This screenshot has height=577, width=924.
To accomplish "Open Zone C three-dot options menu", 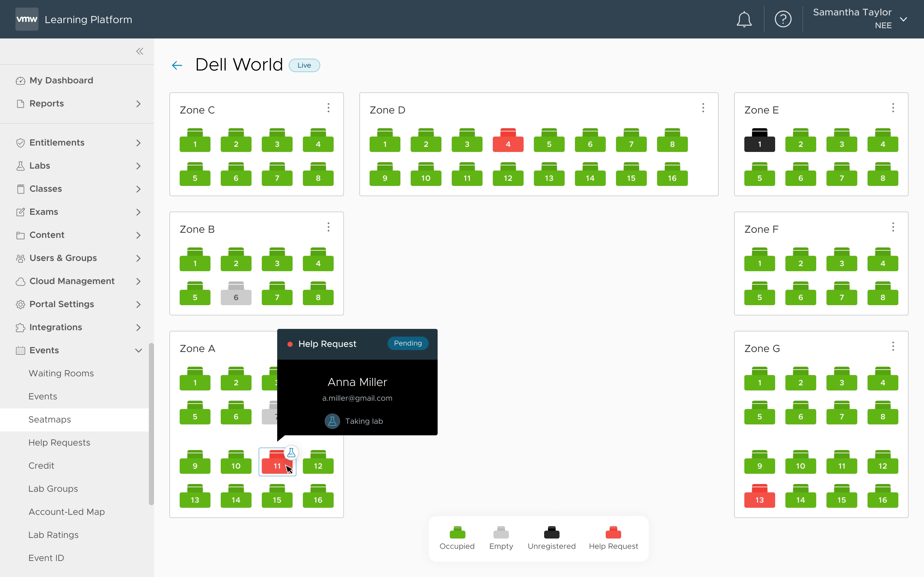I will [328, 108].
